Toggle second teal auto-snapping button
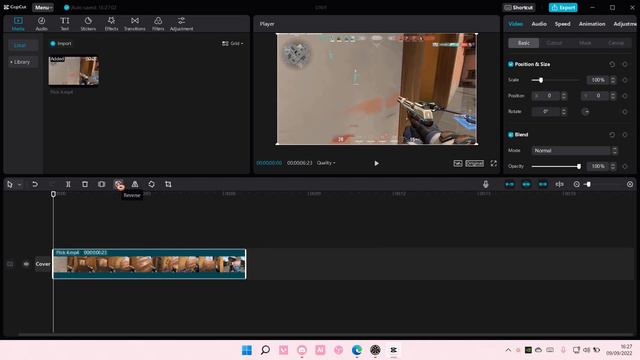 pos(526,184)
